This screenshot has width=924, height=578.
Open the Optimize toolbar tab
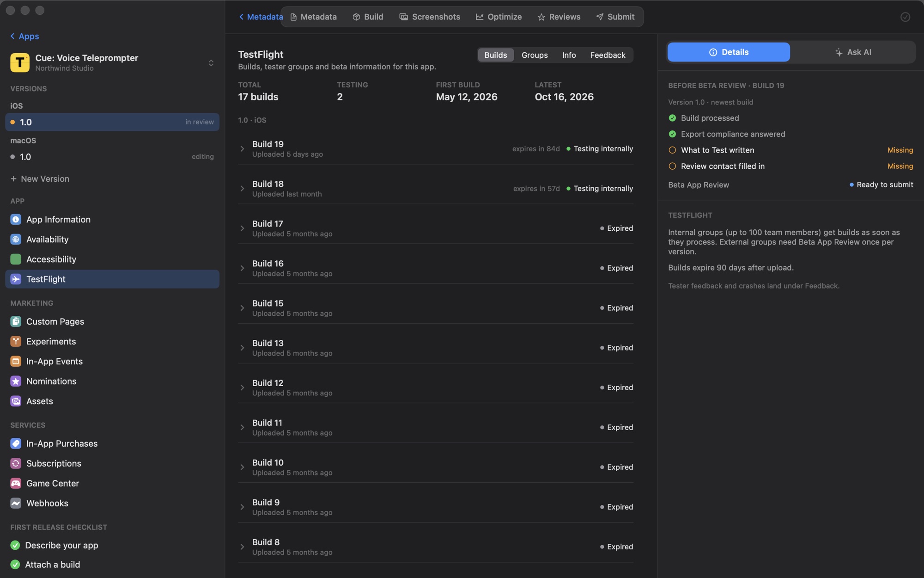[x=498, y=17]
